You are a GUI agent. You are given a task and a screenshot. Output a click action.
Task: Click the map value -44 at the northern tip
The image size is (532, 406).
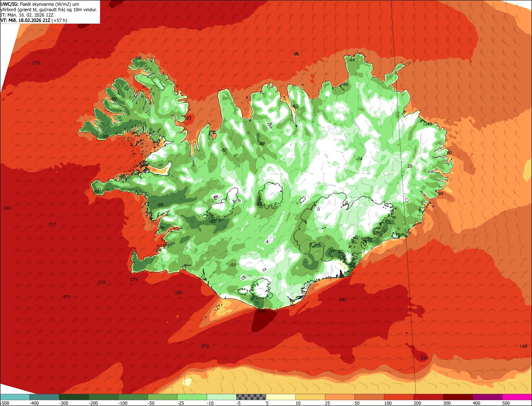[351, 60]
